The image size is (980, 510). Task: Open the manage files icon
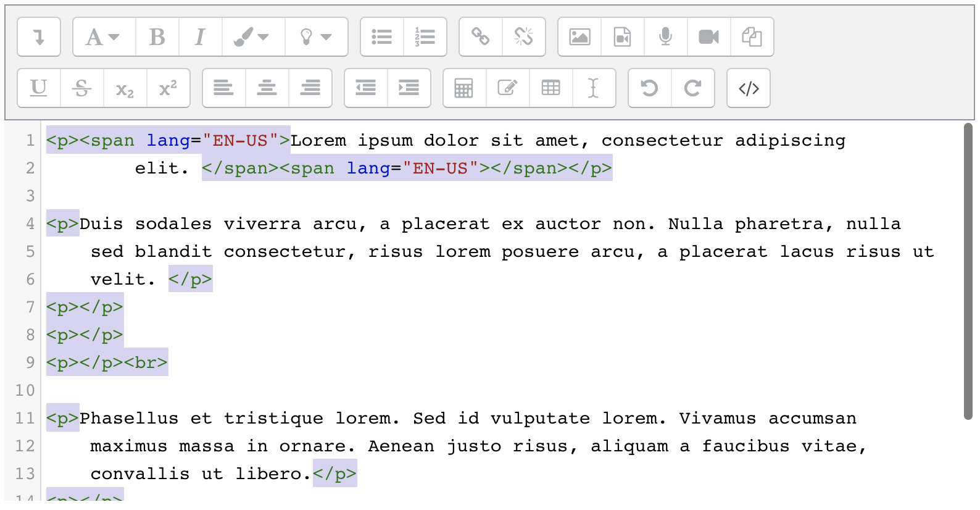tap(752, 37)
